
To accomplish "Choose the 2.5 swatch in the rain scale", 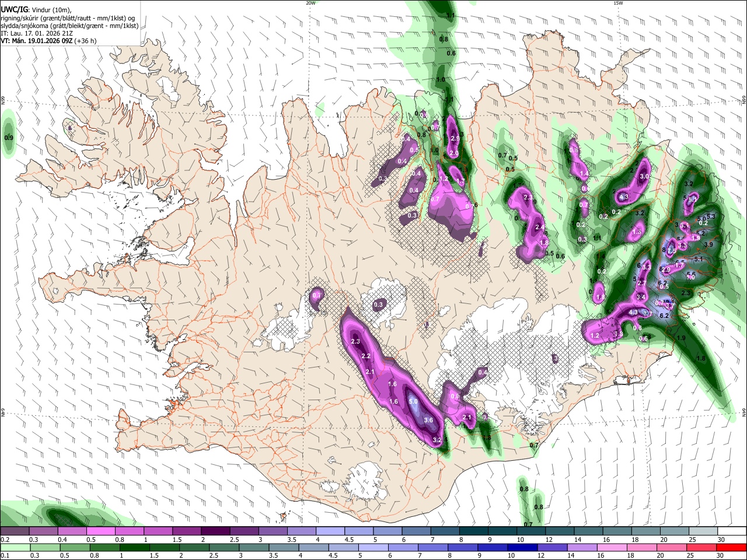I will pyautogui.click(x=224, y=547).
